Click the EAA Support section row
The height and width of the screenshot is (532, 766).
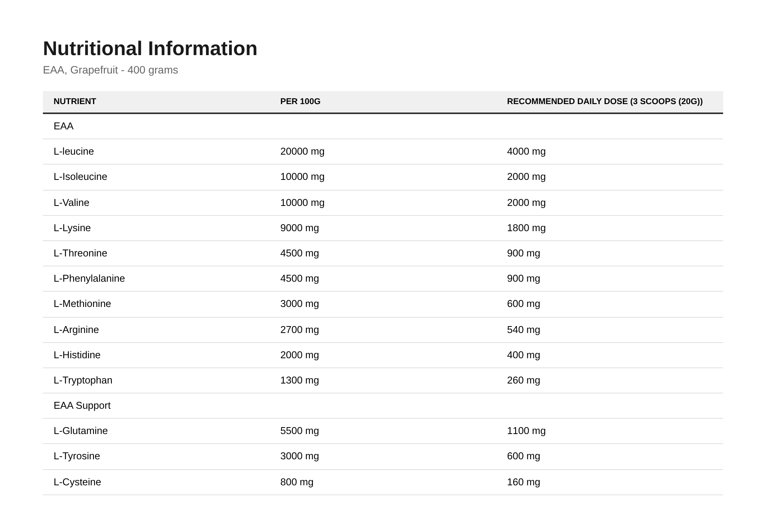(x=383, y=406)
